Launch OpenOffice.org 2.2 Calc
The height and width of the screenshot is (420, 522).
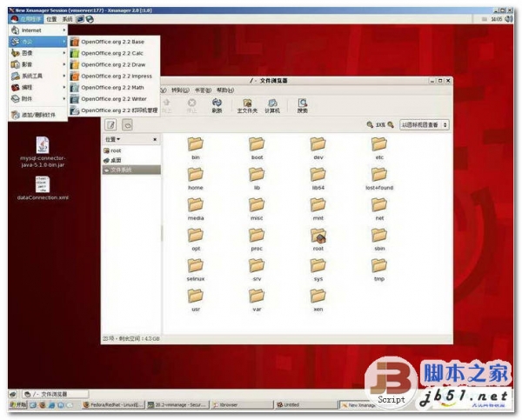114,53
